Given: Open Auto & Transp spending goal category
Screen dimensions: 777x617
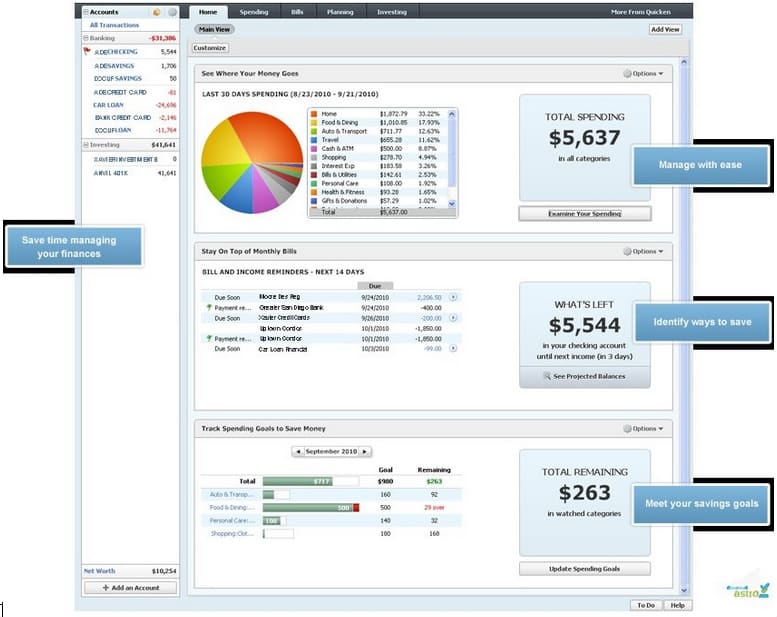Looking at the screenshot, I should pos(231,495).
